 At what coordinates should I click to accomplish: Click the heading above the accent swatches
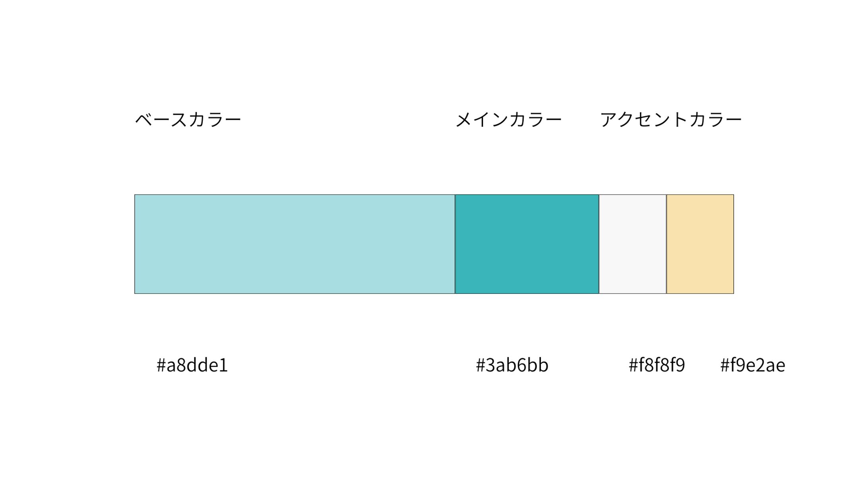point(670,120)
